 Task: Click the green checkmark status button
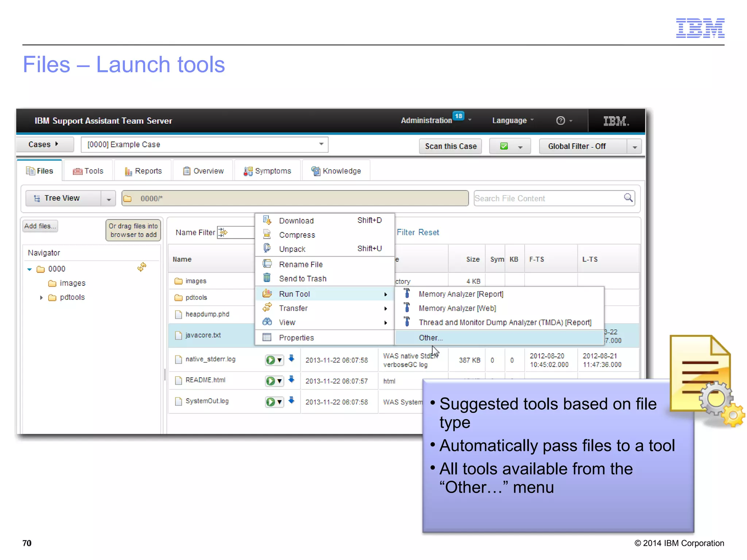coord(504,146)
